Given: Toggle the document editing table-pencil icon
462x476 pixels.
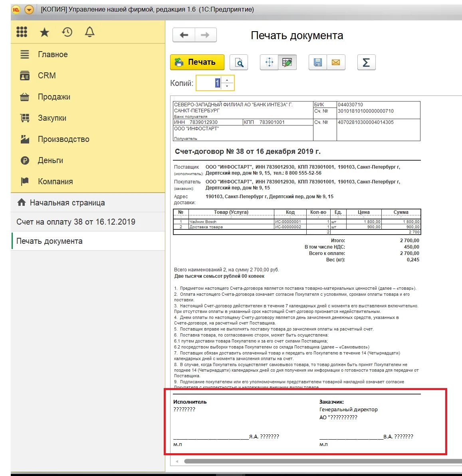Looking at the screenshot, I should (x=287, y=62).
